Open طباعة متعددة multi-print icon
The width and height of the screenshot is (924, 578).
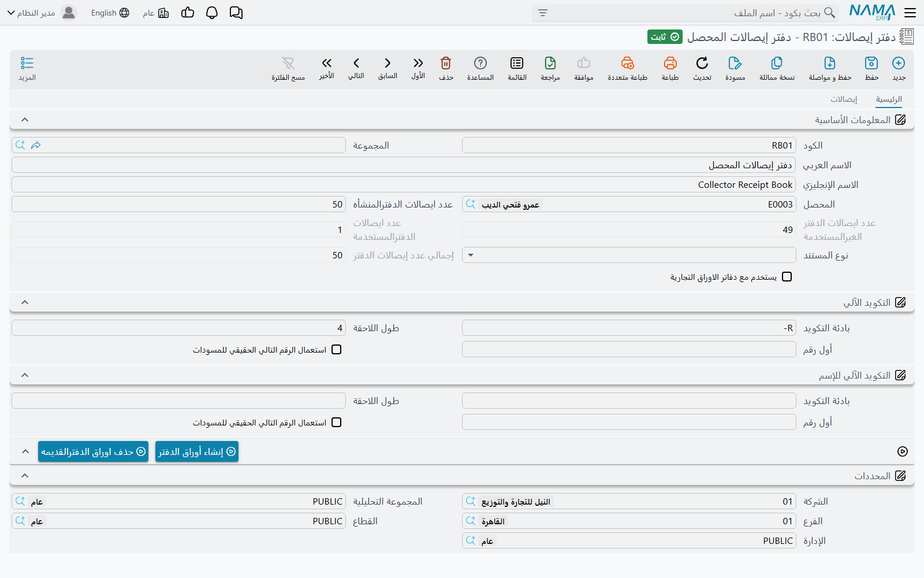point(627,68)
